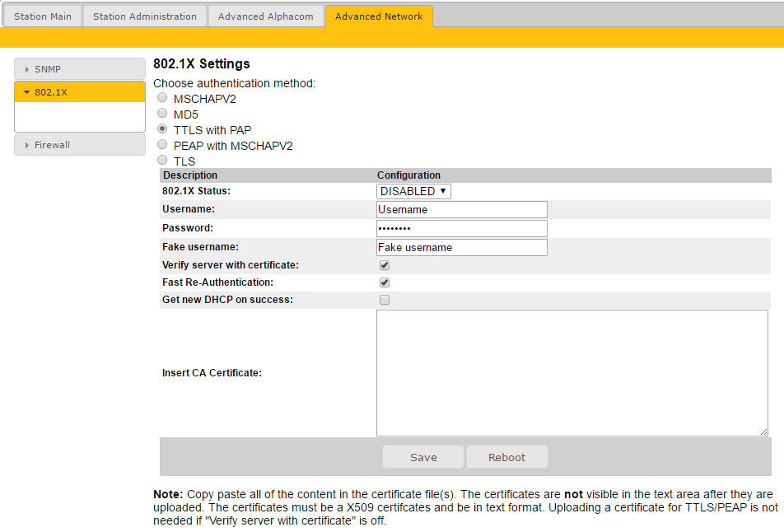Collapse the 802.1X sidebar section
Image resolution: width=784 pixels, height=532 pixels.
80,92
